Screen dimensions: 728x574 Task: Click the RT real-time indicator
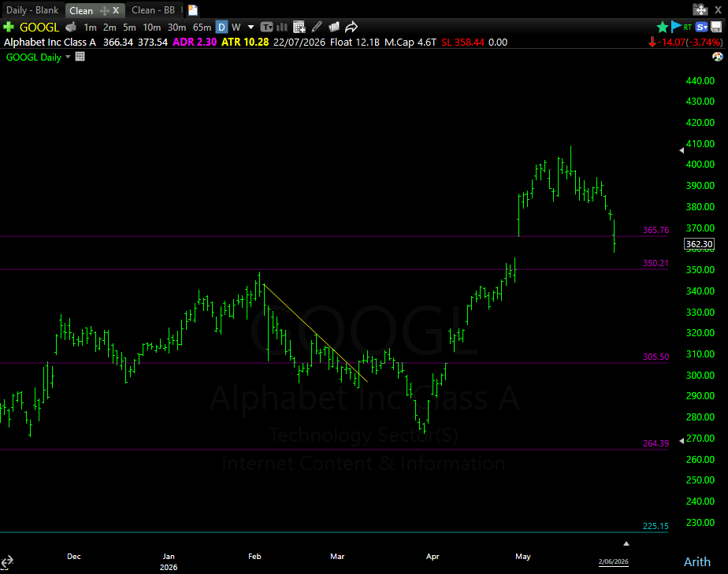coord(688,28)
